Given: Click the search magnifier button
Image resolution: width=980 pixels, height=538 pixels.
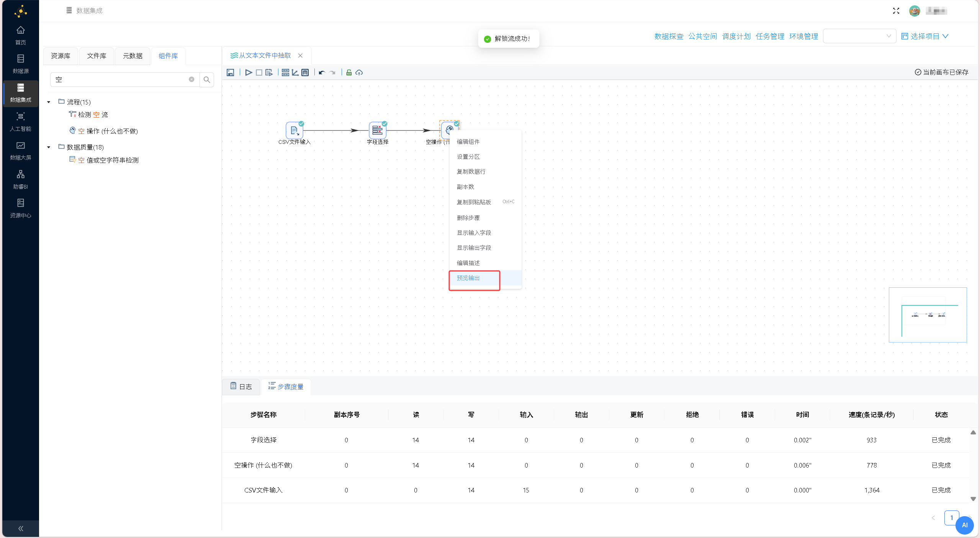Looking at the screenshot, I should coord(207,80).
